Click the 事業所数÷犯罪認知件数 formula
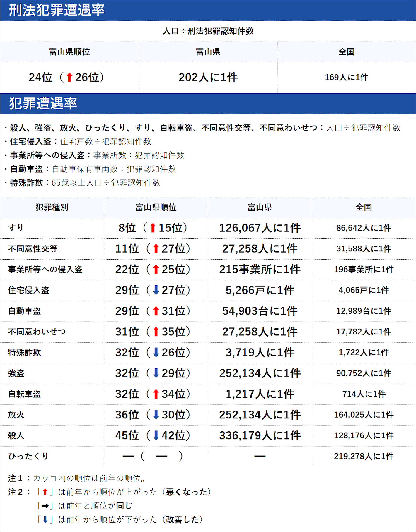 pos(139,155)
